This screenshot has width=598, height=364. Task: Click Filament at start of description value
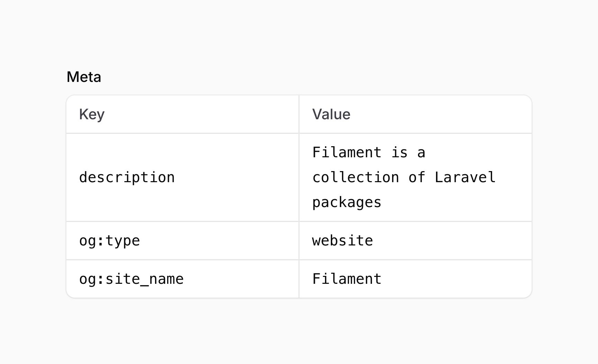point(347,152)
